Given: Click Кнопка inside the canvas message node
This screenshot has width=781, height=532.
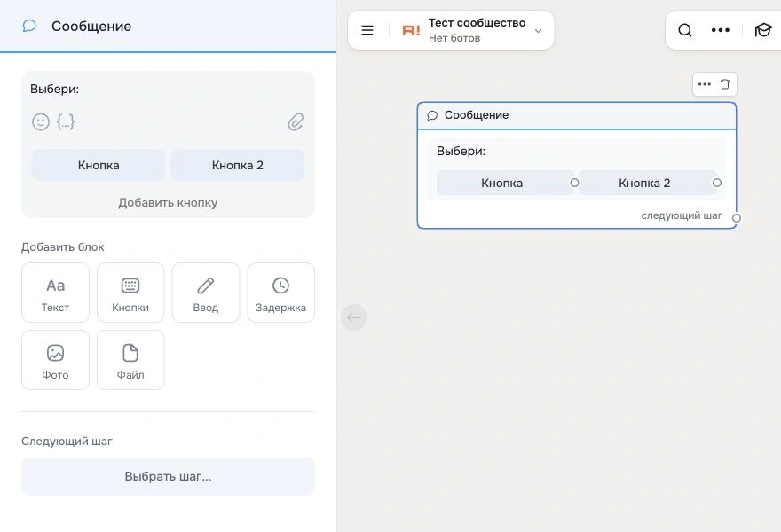Looking at the screenshot, I should 502,183.
